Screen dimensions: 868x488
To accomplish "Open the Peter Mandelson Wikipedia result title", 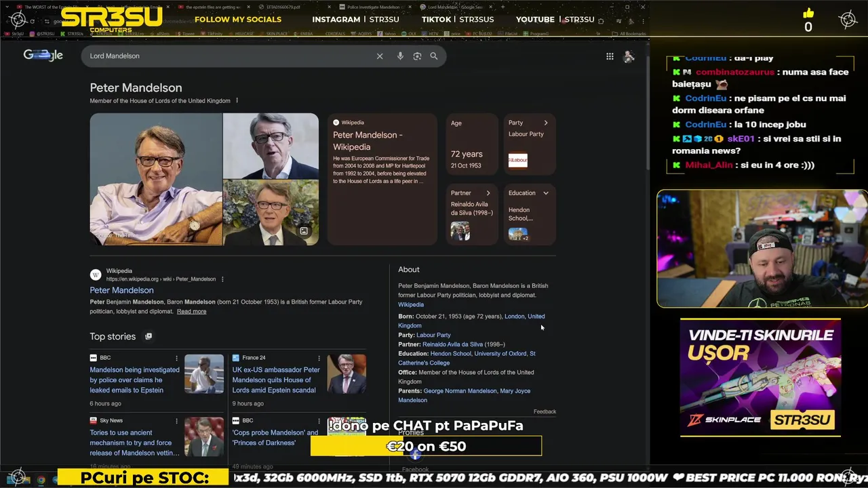I will (121, 290).
